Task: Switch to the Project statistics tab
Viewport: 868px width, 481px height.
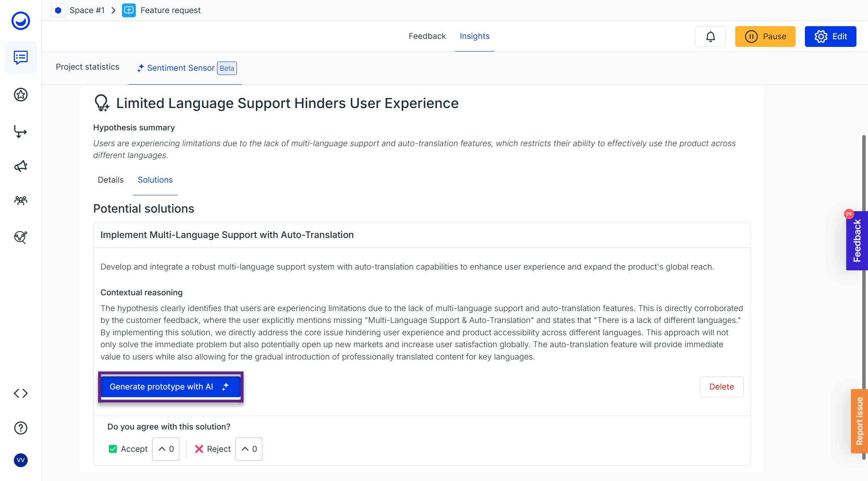Action: coord(87,67)
